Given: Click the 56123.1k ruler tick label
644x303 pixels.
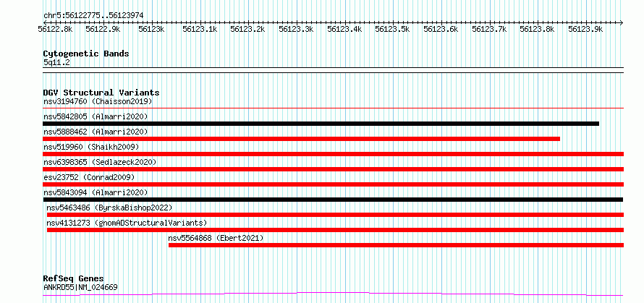Looking at the screenshot, I should pos(200,29).
